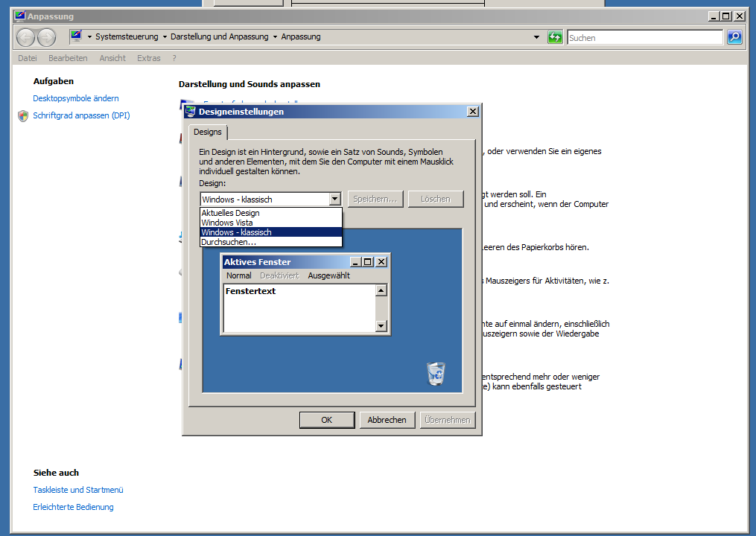The height and width of the screenshot is (536, 756).
Task: Open the Ansicht menu
Action: (112, 58)
